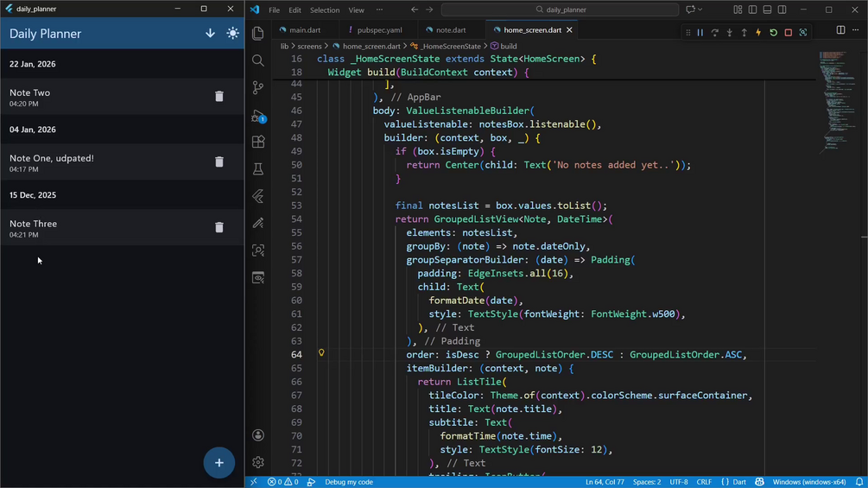The height and width of the screenshot is (488, 868).
Task: Restart debugging with the green arrow
Action: [x=773, y=33]
